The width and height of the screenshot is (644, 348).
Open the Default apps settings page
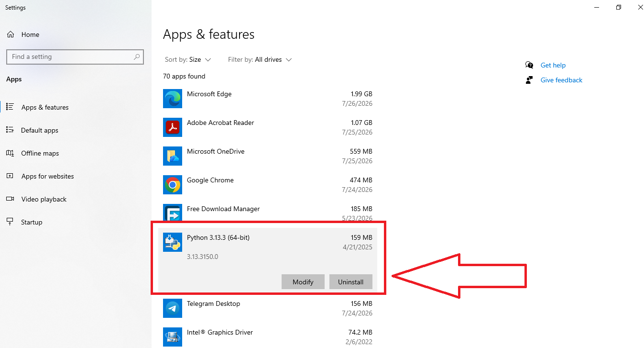pos(40,130)
